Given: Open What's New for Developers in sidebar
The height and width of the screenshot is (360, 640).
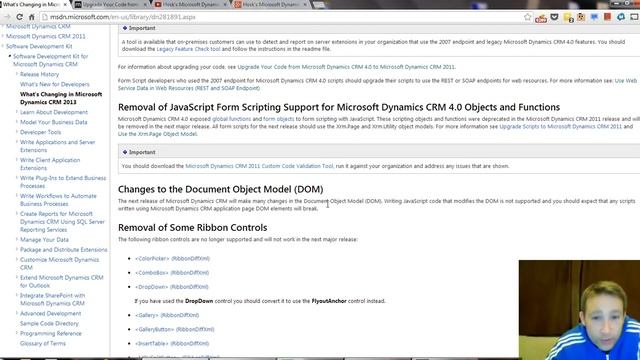Looking at the screenshot, I should click(x=55, y=84).
